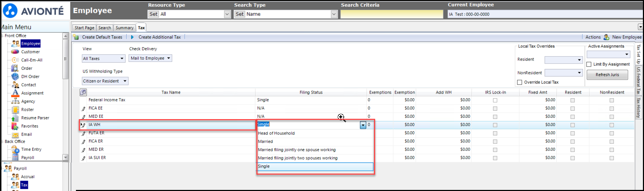The height and width of the screenshot is (191, 644).
Task: Open the Email icon
Action: 15,134
